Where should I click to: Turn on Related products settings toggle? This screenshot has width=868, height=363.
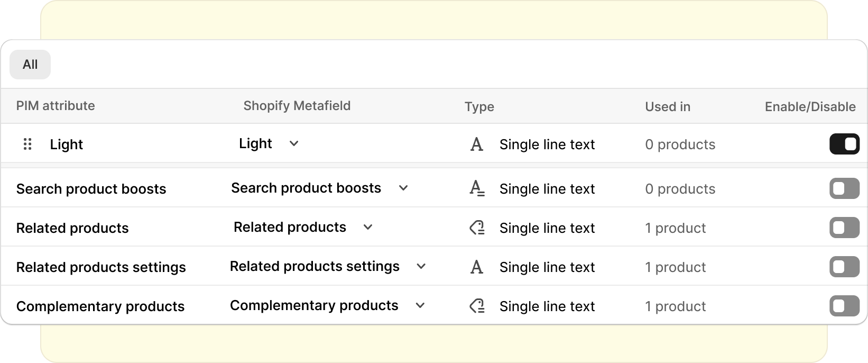pos(844,267)
